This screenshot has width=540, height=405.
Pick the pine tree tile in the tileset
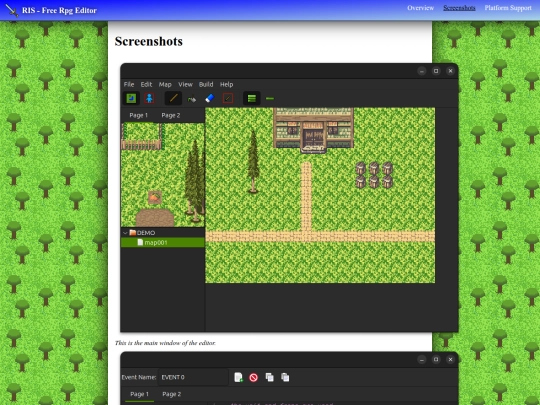click(195, 181)
